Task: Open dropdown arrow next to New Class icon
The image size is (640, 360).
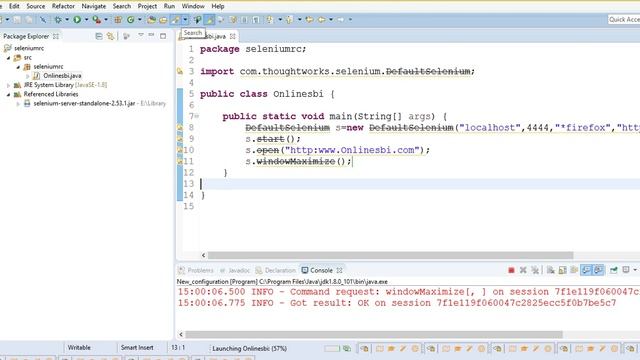Action: click(140, 19)
